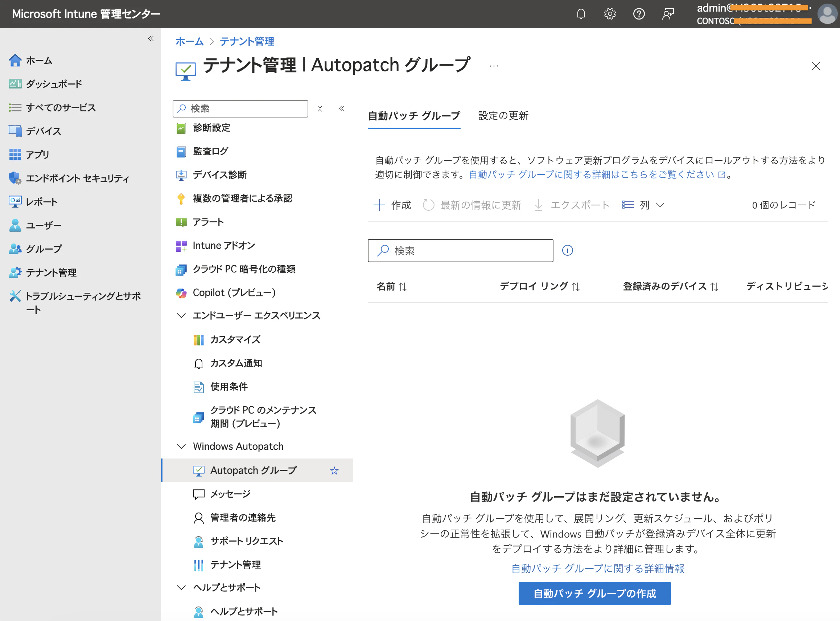Open メッセージ item

[x=222, y=494]
